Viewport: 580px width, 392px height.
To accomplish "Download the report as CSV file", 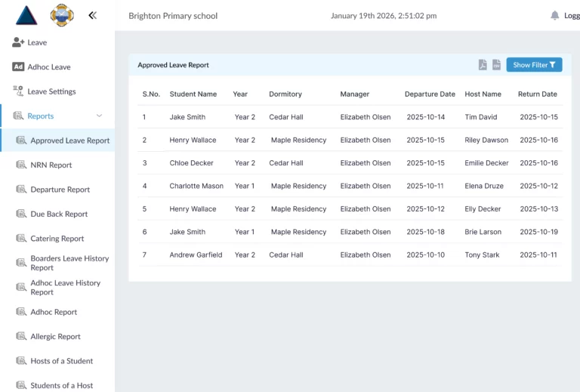I will (x=496, y=65).
